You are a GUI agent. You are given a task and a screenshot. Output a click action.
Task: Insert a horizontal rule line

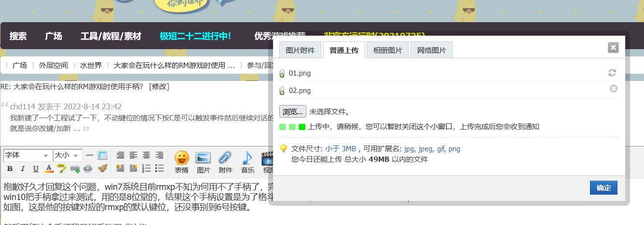pyautogui.click(x=89, y=155)
